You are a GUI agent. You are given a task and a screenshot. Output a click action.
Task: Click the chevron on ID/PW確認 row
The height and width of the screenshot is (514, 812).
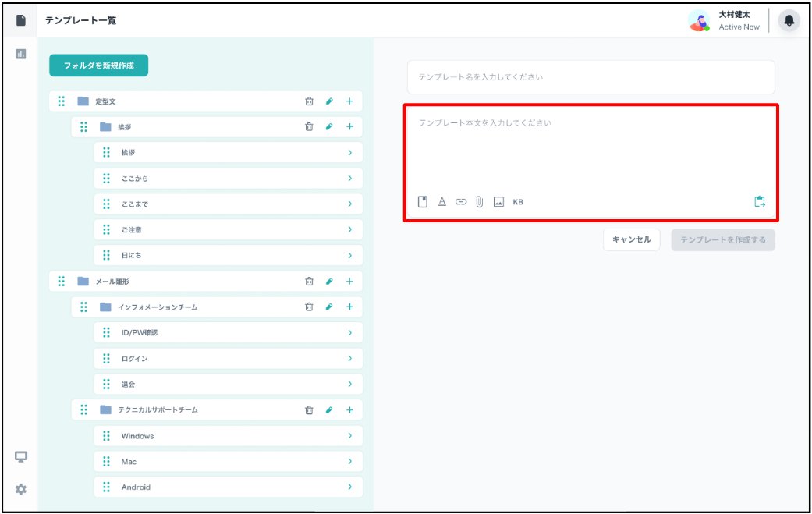tap(350, 333)
